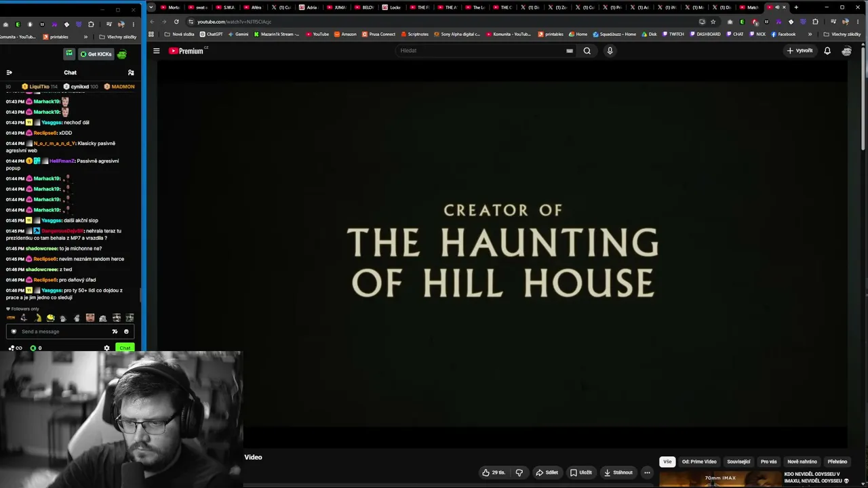Open the green leaderboard icon beside Get KICKs
868x488 pixels.
pyautogui.click(x=69, y=54)
